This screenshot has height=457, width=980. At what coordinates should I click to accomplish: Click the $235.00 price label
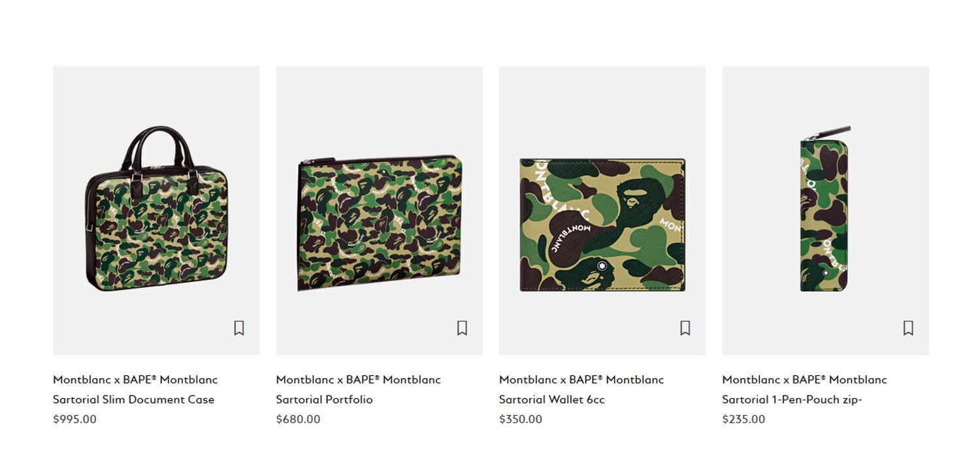coord(743,419)
